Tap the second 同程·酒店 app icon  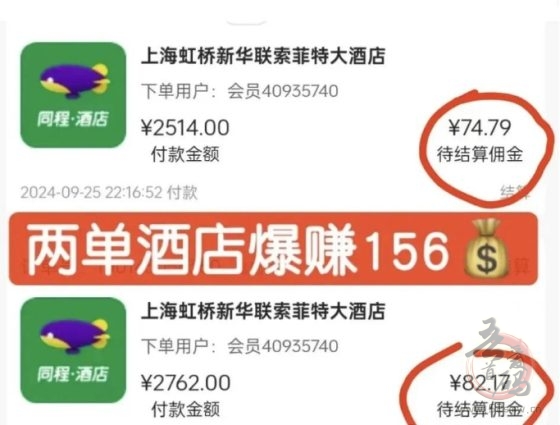(73, 350)
